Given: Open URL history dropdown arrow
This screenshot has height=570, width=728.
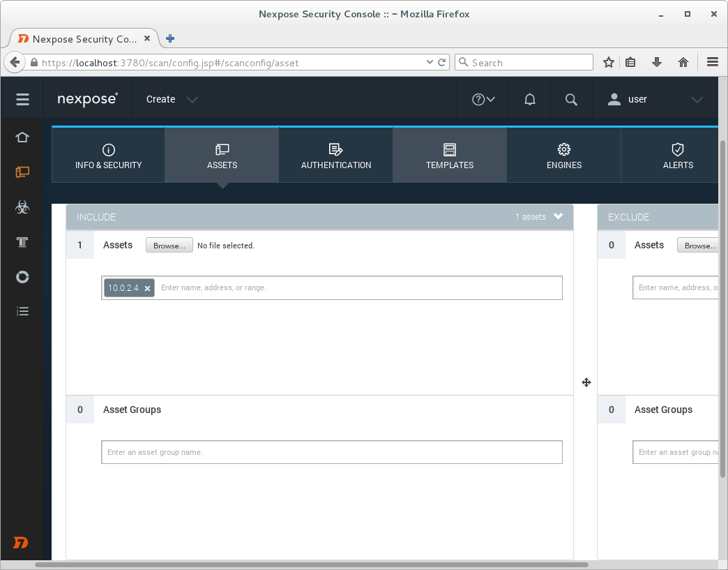Looking at the screenshot, I should click(x=430, y=62).
